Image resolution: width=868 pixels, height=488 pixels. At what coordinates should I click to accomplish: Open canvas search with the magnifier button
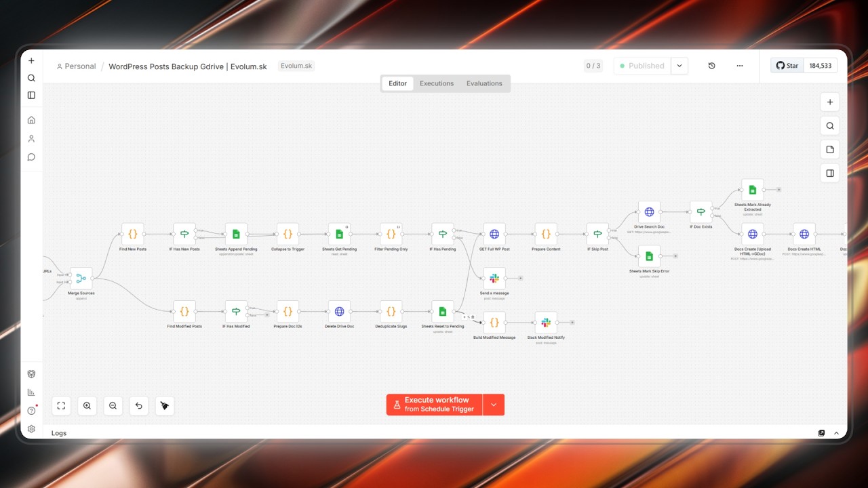(x=830, y=126)
